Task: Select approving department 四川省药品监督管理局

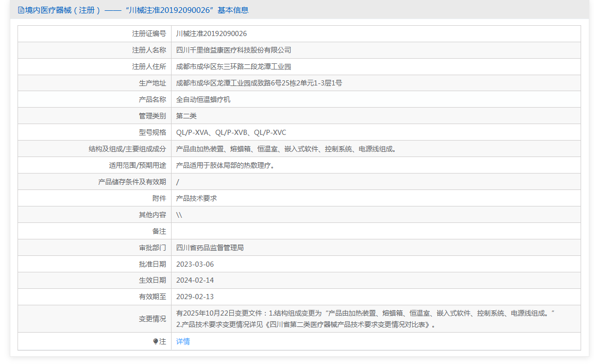Action: 210,248
